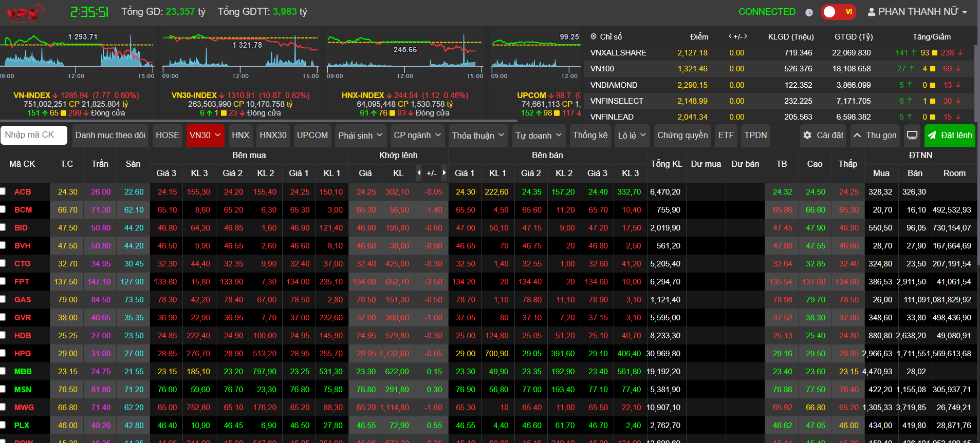Click the Tổng KL column header
980x443 pixels.
click(667, 164)
